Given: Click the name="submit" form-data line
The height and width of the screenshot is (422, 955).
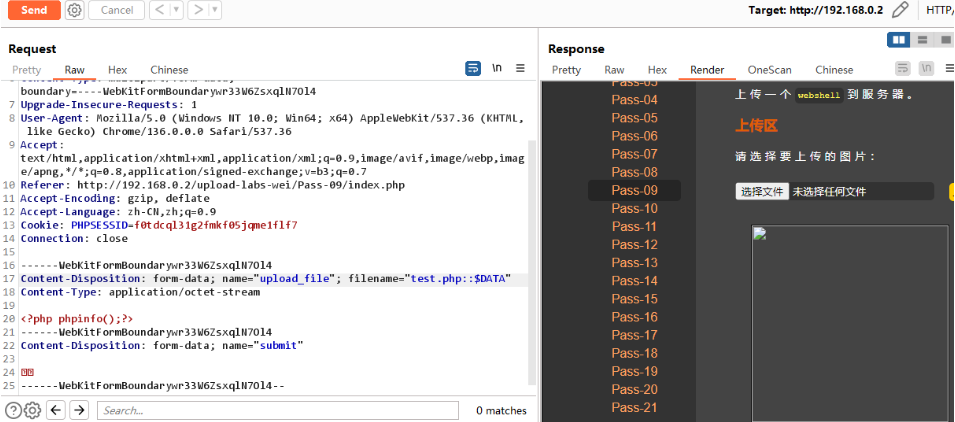Looking at the screenshot, I should pos(162,345).
